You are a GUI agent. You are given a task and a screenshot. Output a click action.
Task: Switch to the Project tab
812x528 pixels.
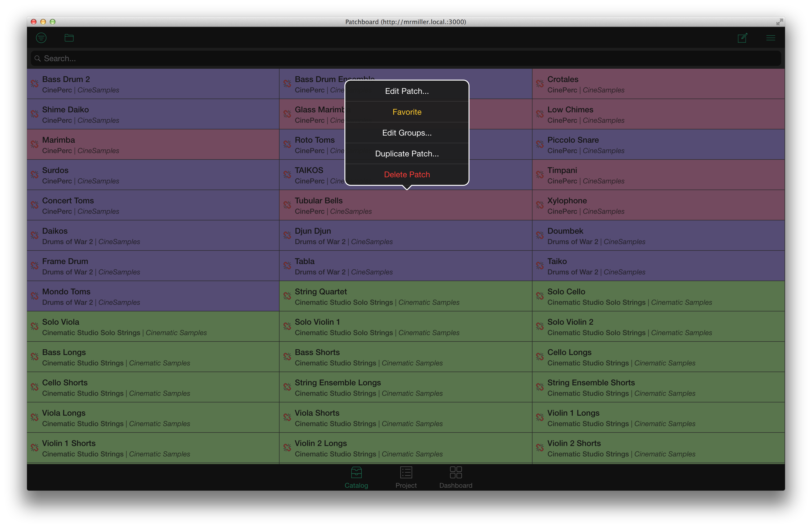pyautogui.click(x=406, y=477)
